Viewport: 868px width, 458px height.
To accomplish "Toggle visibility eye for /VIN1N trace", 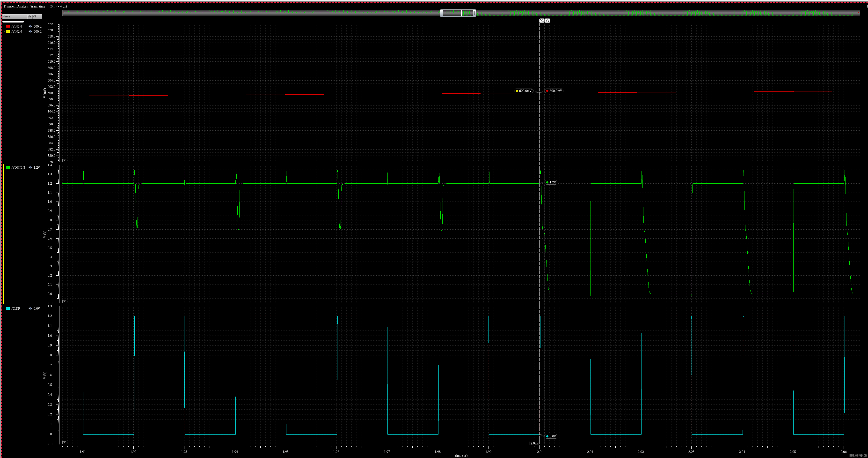I will point(30,26).
